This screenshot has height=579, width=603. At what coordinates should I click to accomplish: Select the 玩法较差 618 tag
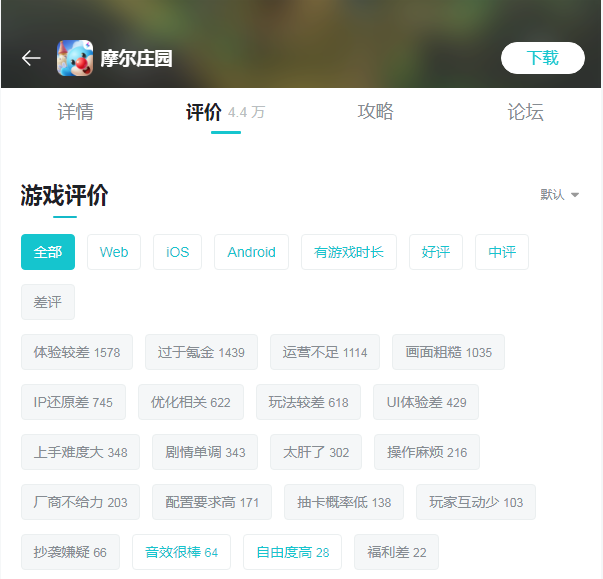pos(308,402)
